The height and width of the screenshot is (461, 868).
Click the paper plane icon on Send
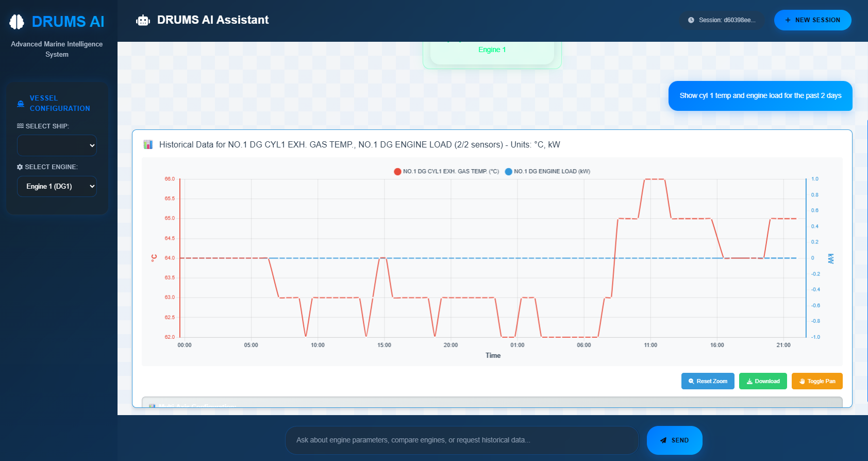pos(663,440)
